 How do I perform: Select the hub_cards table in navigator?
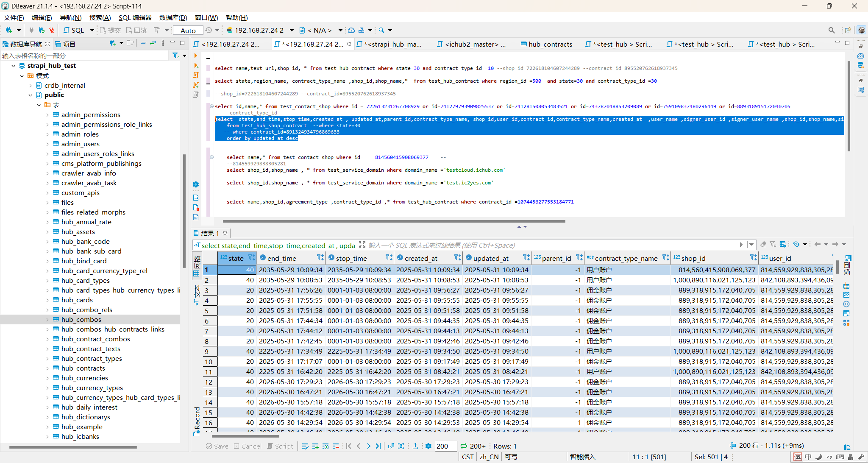click(x=77, y=300)
